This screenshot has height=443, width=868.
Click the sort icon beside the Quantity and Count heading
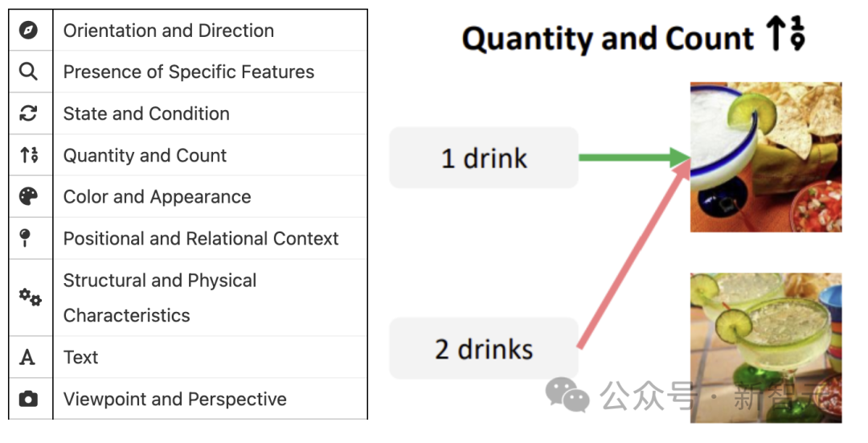(x=785, y=36)
